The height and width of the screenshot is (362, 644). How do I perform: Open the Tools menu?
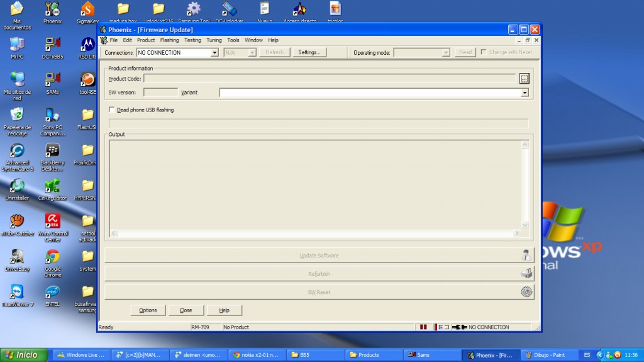(x=233, y=40)
